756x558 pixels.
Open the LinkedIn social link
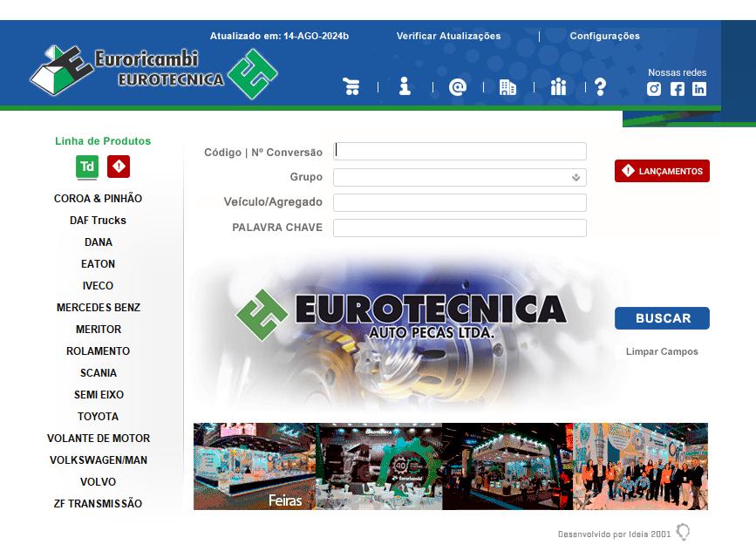(x=699, y=89)
